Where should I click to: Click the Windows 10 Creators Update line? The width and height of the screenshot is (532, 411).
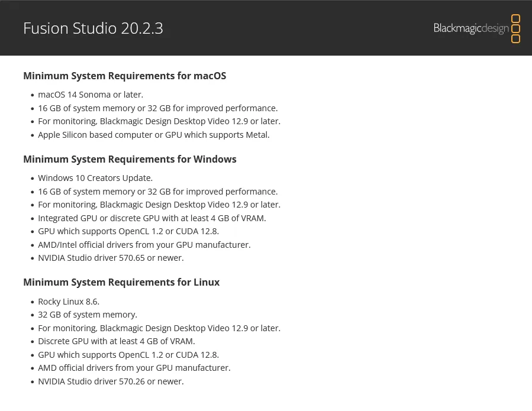tap(95, 178)
